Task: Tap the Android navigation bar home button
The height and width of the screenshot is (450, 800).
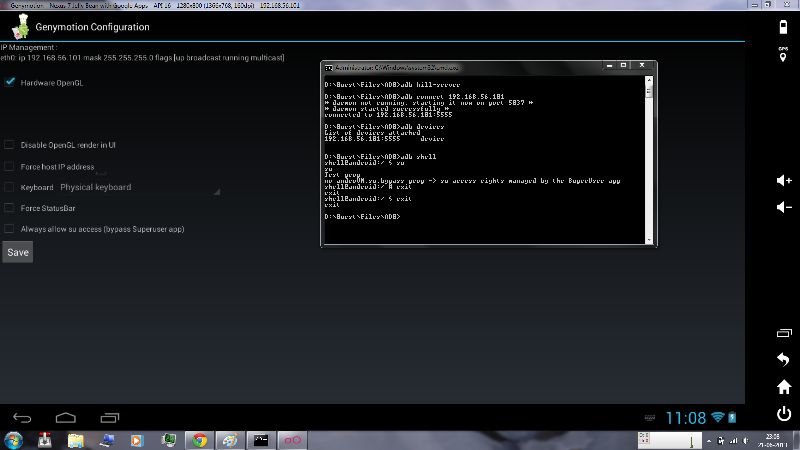Action: pos(66,418)
